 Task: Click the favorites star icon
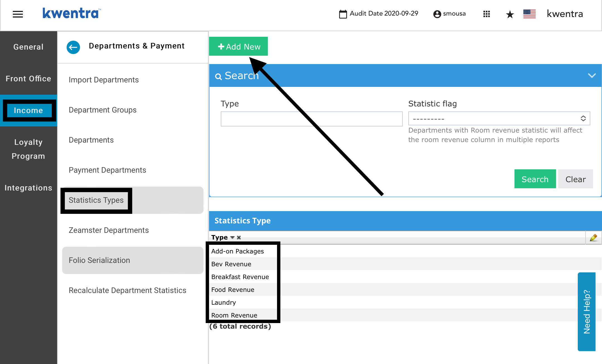[510, 14]
